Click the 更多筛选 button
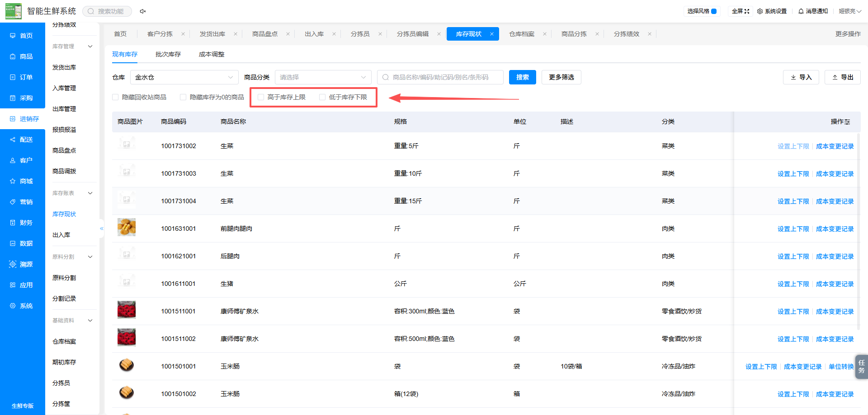868x415 pixels. point(561,77)
